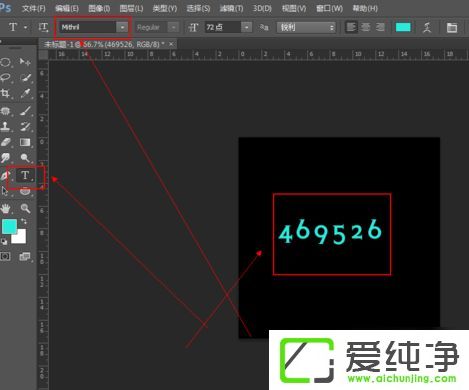Enable center align text
The image size is (469, 390).
click(x=366, y=27)
